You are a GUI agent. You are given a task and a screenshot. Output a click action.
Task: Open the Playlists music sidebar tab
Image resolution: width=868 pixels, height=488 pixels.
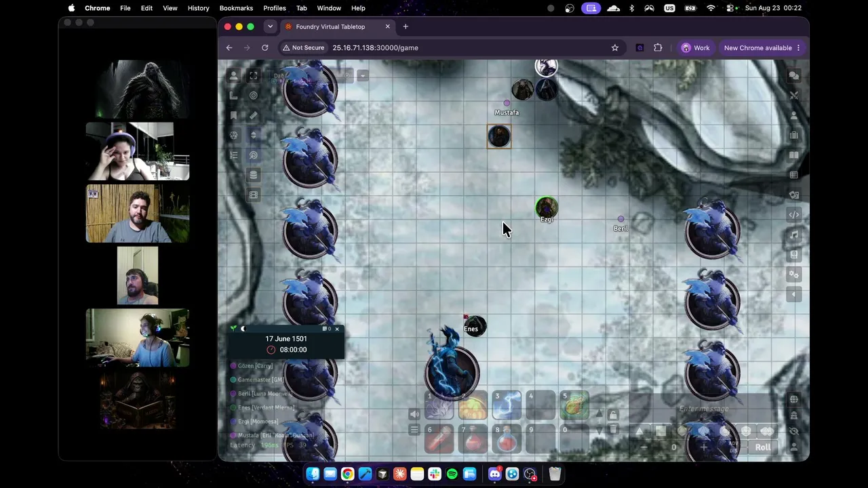point(794,235)
